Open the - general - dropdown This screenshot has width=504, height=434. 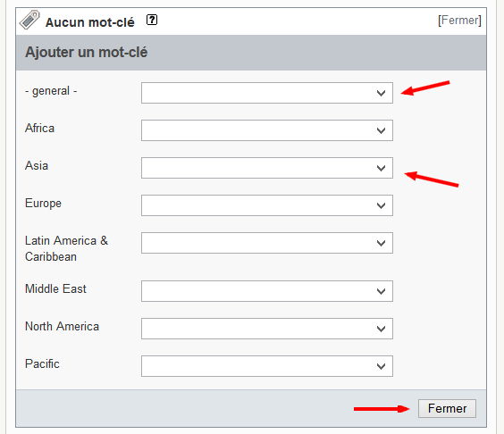tap(267, 93)
